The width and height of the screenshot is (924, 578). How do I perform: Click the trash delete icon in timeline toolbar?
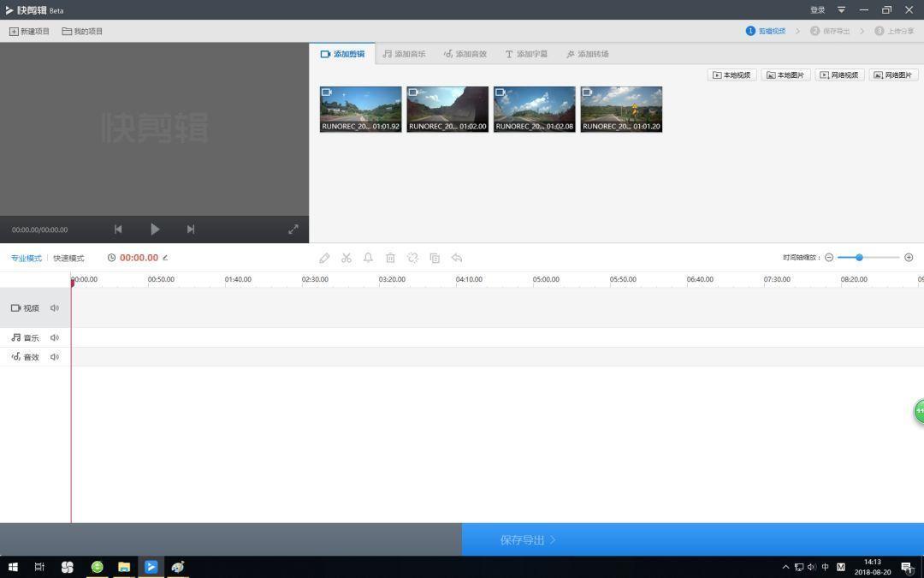point(390,258)
